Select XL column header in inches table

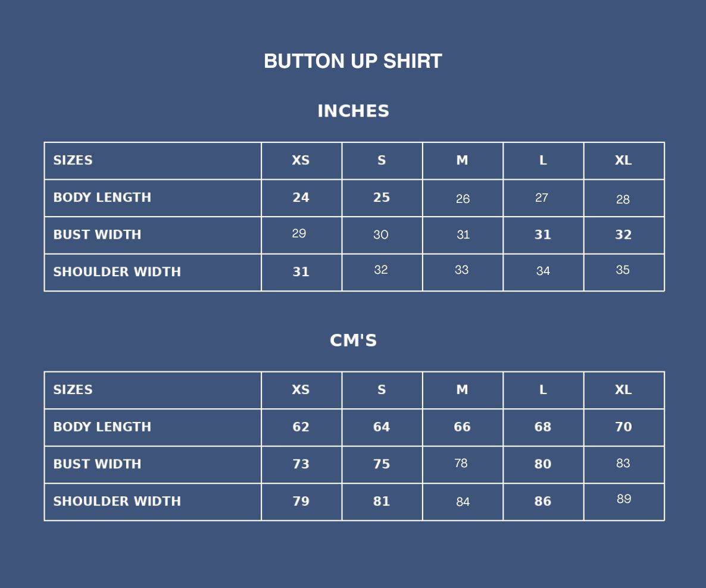pos(623,161)
